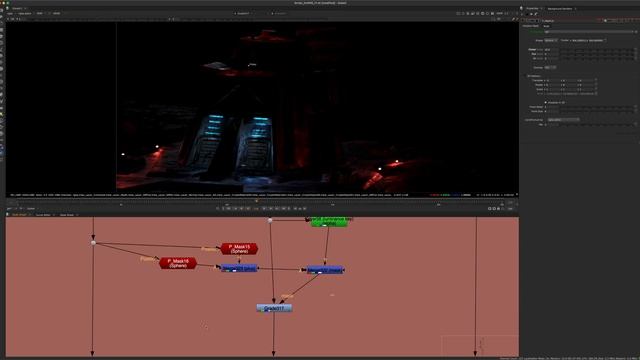Open the dropdown above the mix slider

[x=563, y=120]
